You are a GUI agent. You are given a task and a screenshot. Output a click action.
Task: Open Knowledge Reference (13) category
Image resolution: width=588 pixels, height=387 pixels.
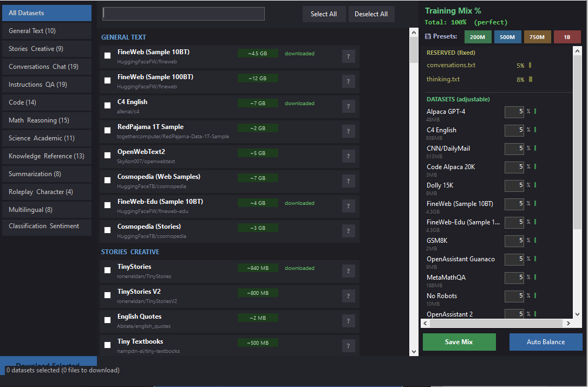pos(47,156)
